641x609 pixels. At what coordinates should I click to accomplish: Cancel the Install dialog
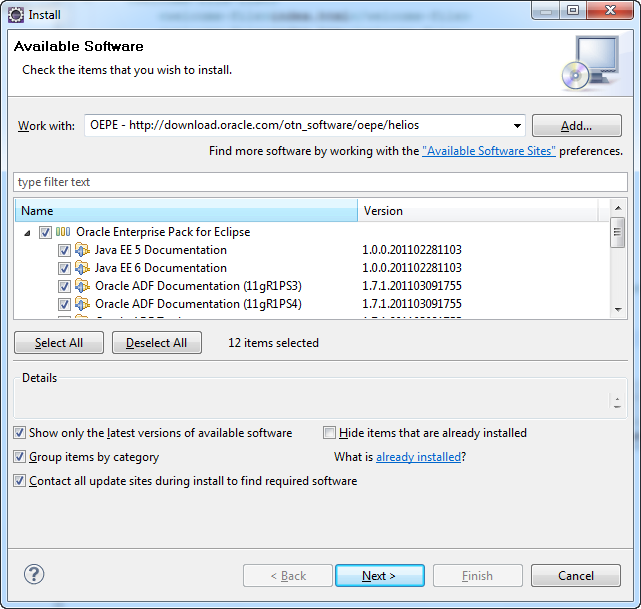click(576, 575)
